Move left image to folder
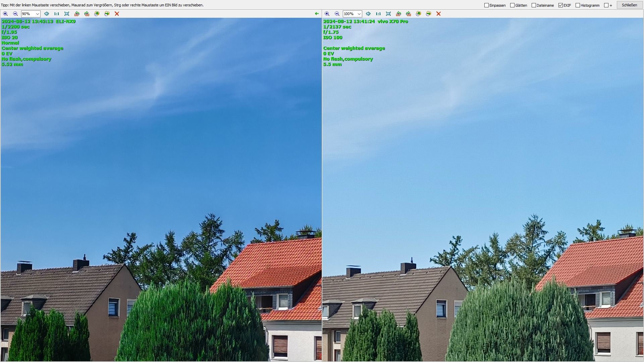The width and height of the screenshot is (644, 362). pyautogui.click(x=107, y=14)
